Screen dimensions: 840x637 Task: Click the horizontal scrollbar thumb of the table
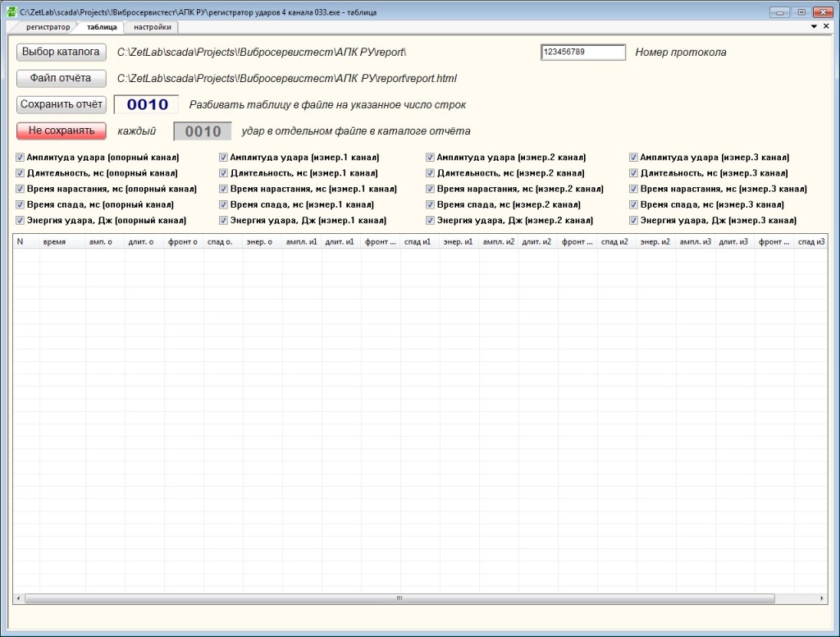(399, 598)
